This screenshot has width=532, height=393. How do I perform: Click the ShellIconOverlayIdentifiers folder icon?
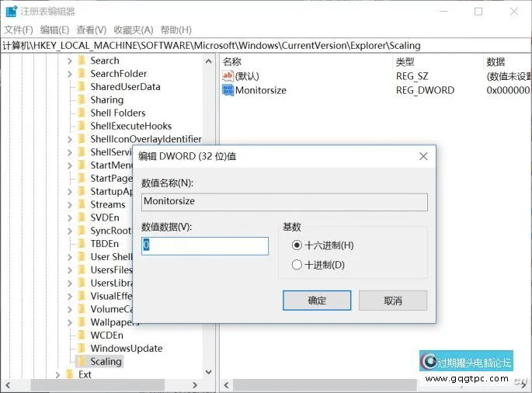pyautogui.click(x=82, y=139)
